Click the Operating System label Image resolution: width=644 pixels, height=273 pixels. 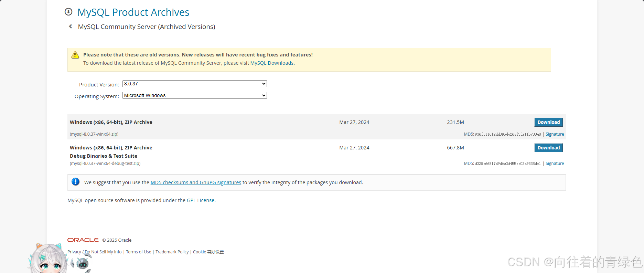97,96
